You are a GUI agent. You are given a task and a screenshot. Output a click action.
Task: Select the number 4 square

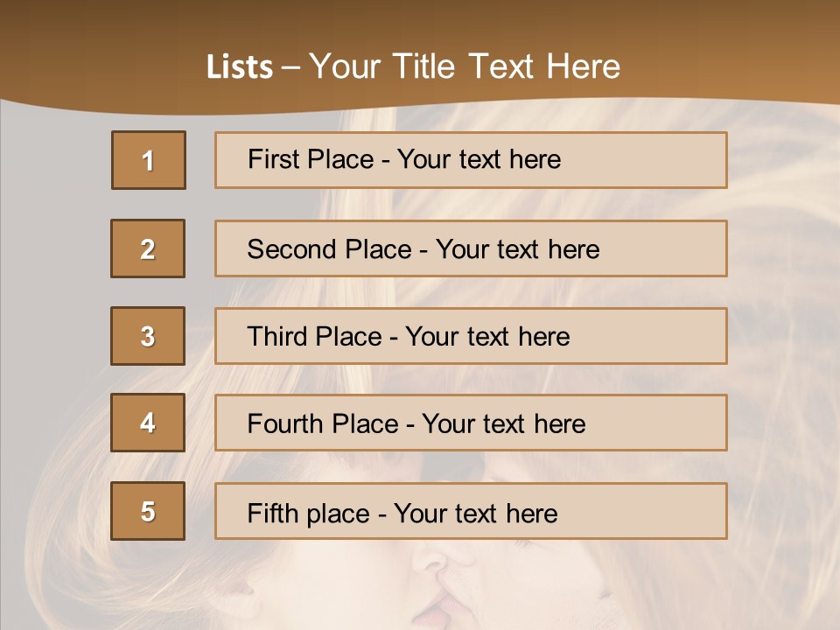pyautogui.click(x=148, y=423)
